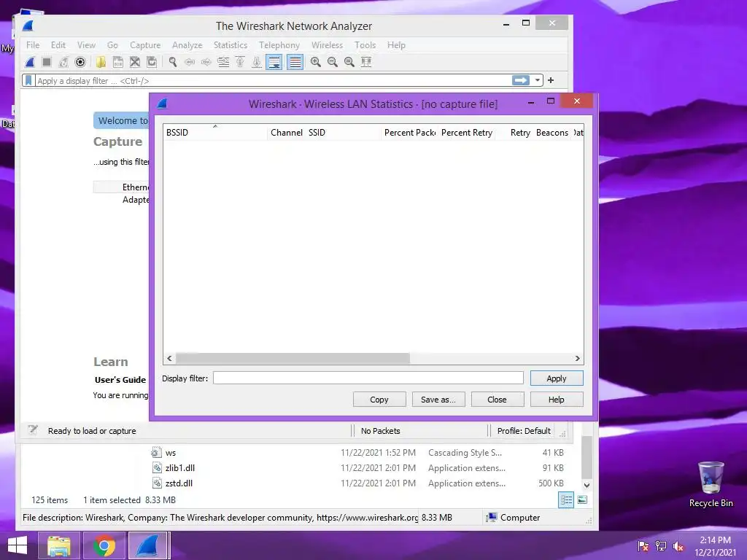Sort by the Retry column header

click(514, 133)
